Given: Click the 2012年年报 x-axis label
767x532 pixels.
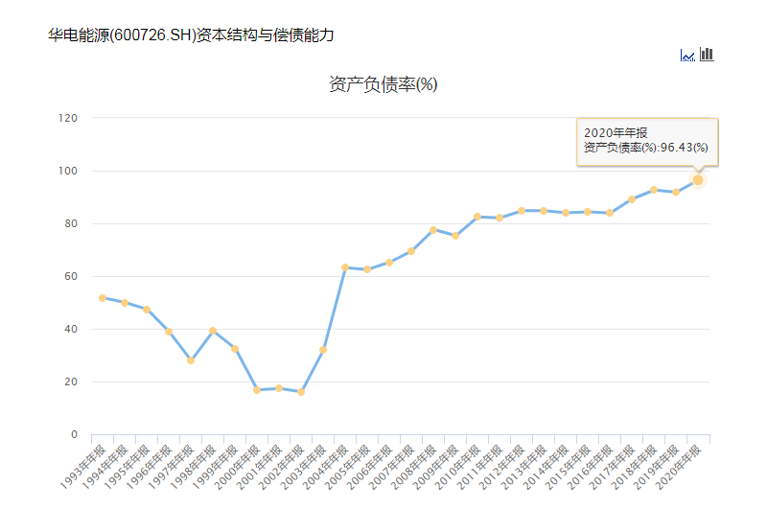Looking at the screenshot, I should [x=503, y=467].
